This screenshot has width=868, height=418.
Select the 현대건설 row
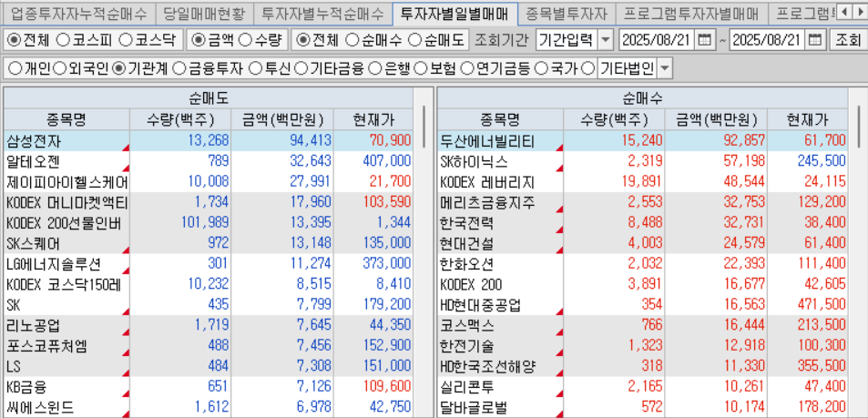tap(642, 243)
